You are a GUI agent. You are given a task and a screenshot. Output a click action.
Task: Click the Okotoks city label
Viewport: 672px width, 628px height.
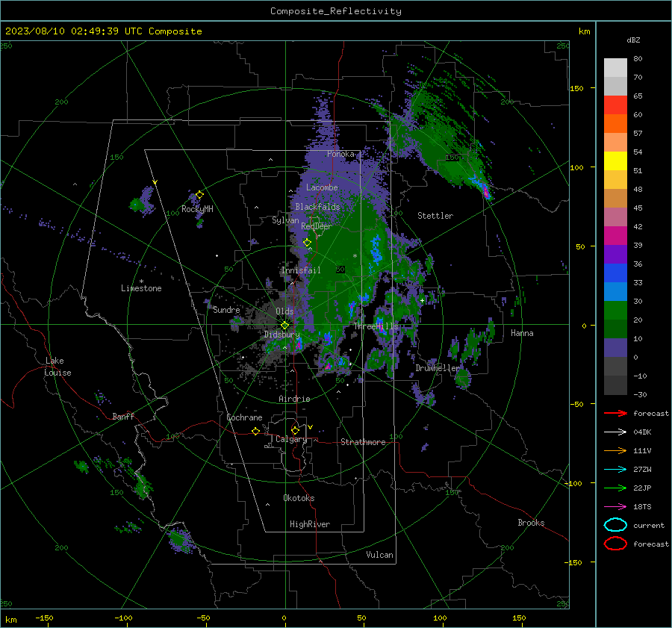pos(299,498)
